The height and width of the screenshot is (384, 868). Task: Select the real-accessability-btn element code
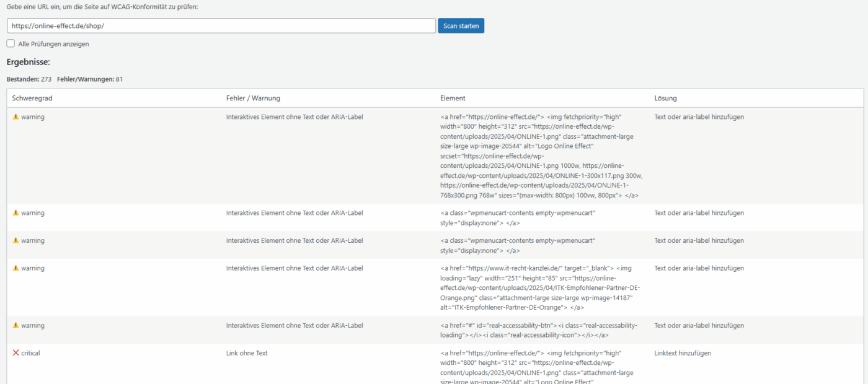(x=538, y=330)
